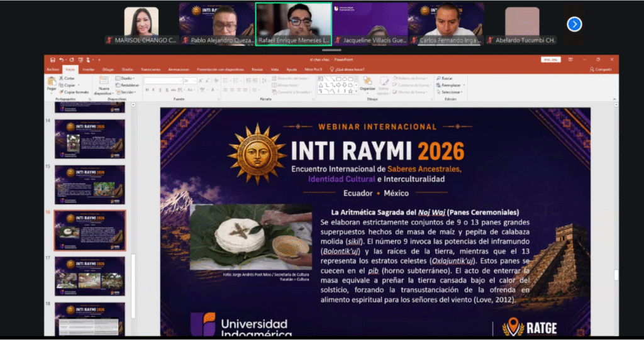The width and height of the screenshot is (644, 340).
Task: Open Sección dropdown in Diapositivas group
Action: [x=126, y=92]
